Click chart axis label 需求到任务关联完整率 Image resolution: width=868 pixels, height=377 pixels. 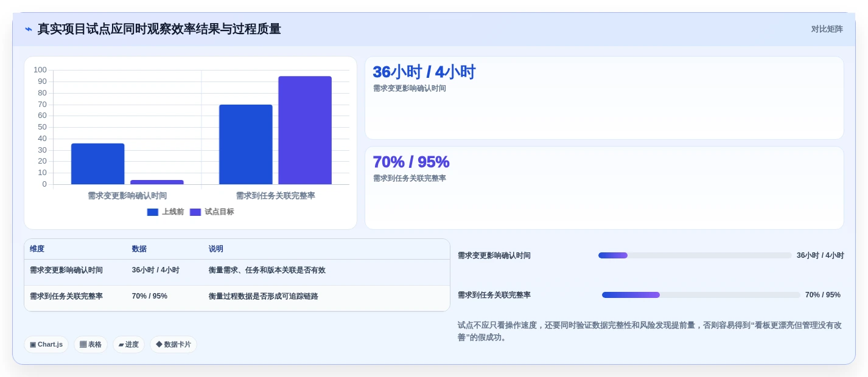pos(276,196)
